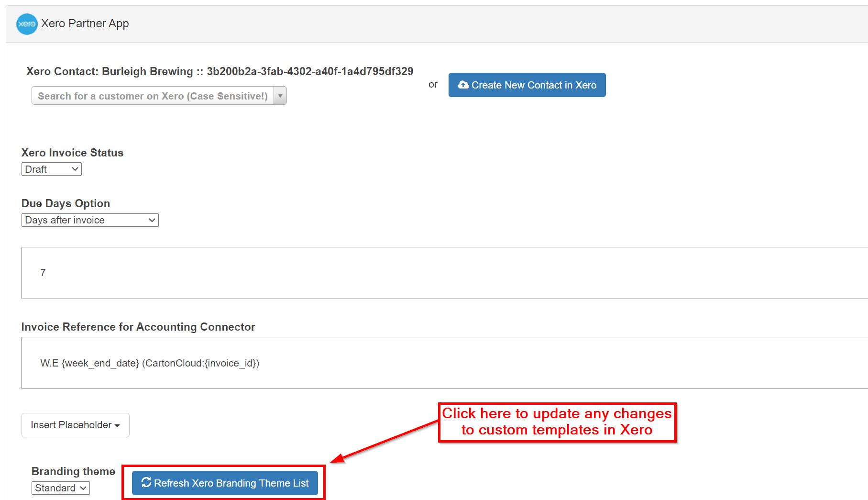Click the Branding theme label

click(x=73, y=471)
